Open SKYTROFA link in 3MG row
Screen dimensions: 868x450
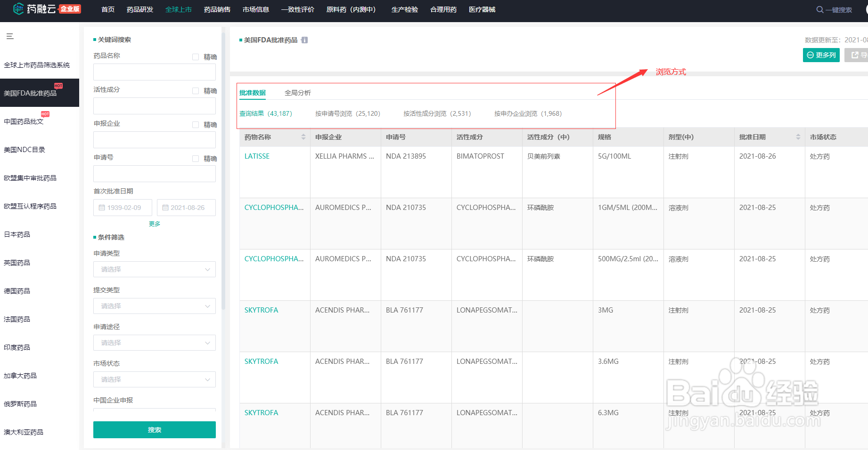click(262, 310)
